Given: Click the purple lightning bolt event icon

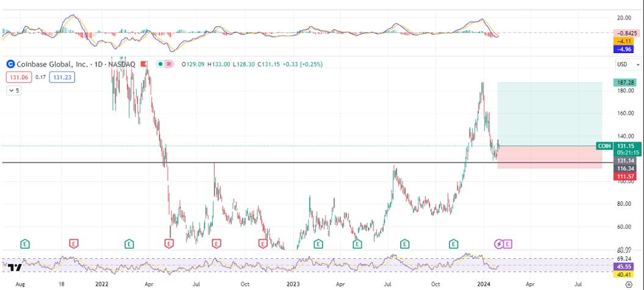Looking at the screenshot, I should (x=499, y=244).
